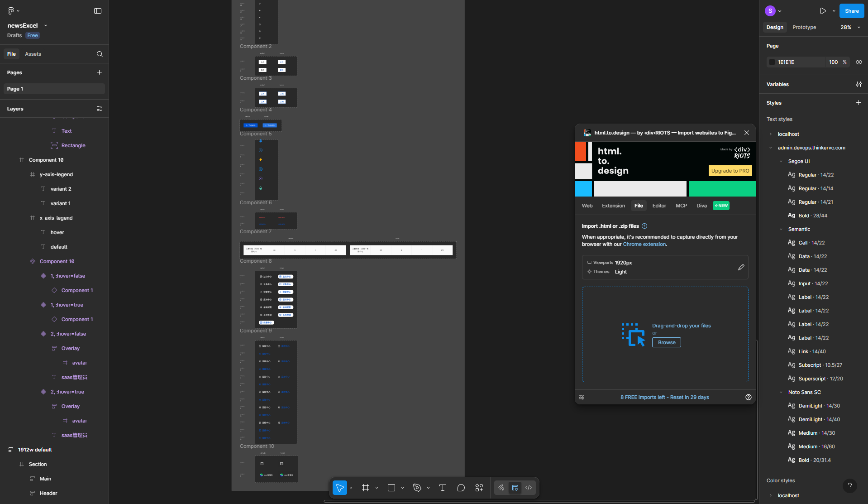
Task: Open the Actions tool in the toolbar
Action: pyautogui.click(x=479, y=488)
